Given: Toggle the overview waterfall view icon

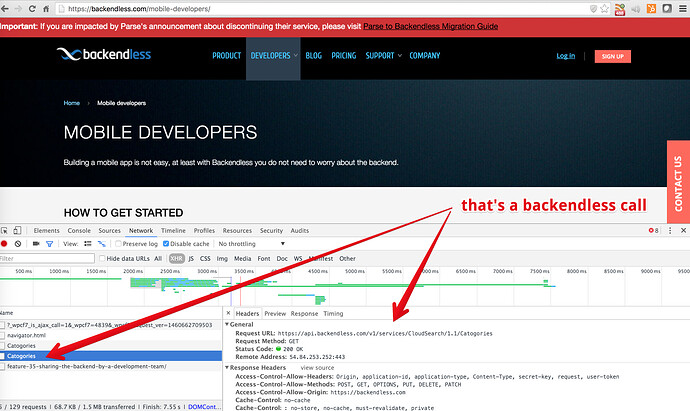Looking at the screenshot, I should pyautogui.click(x=102, y=243).
